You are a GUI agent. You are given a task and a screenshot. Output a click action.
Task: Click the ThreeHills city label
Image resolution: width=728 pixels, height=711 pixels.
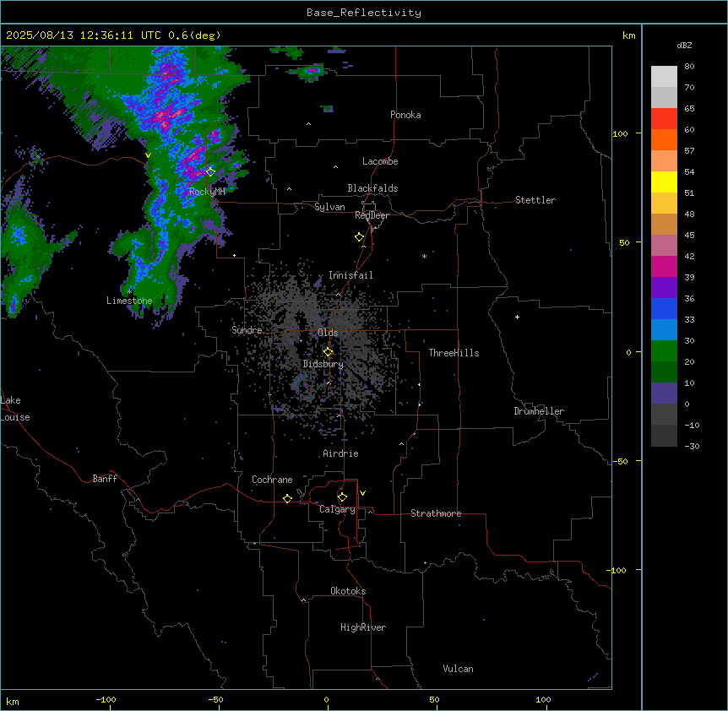(x=454, y=353)
